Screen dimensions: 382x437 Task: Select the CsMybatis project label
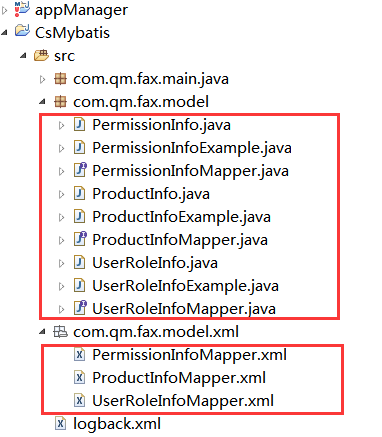click(x=72, y=33)
